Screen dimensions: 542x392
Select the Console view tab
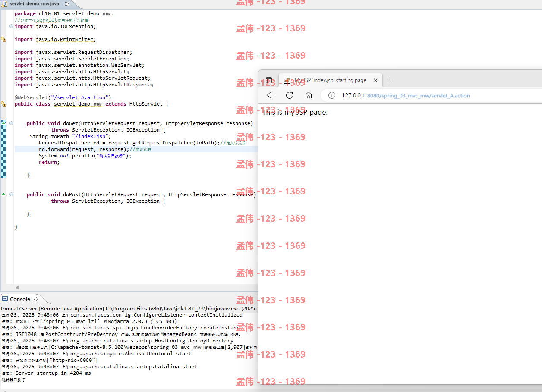20,299
